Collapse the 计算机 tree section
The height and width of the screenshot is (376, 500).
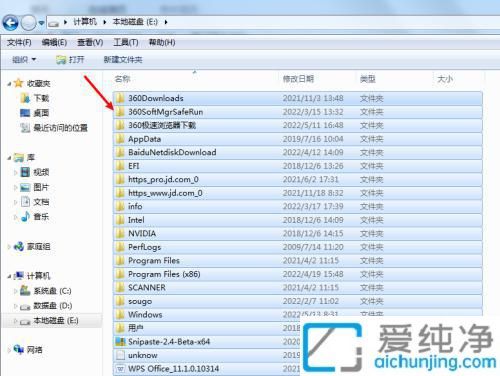pyautogui.click(x=9, y=276)
